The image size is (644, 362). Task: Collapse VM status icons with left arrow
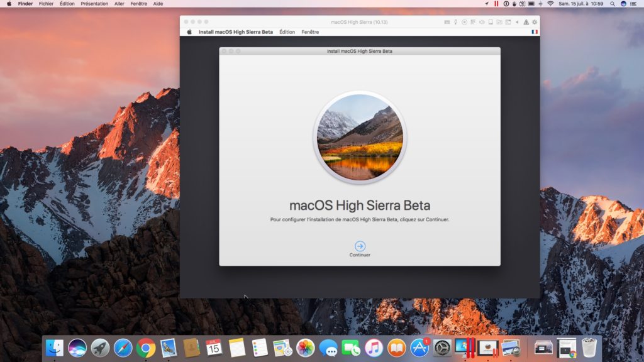[x=517, y=22]
